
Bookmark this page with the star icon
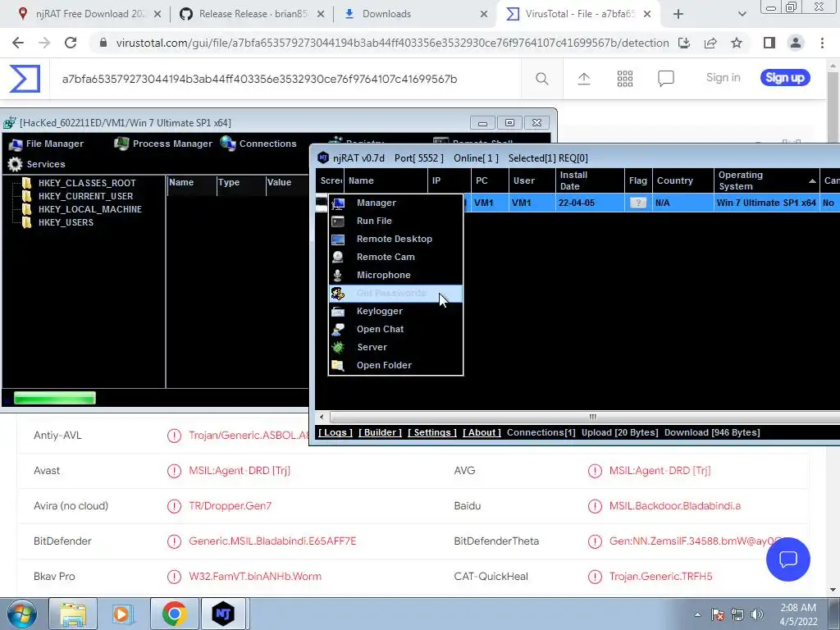(737, 43)
